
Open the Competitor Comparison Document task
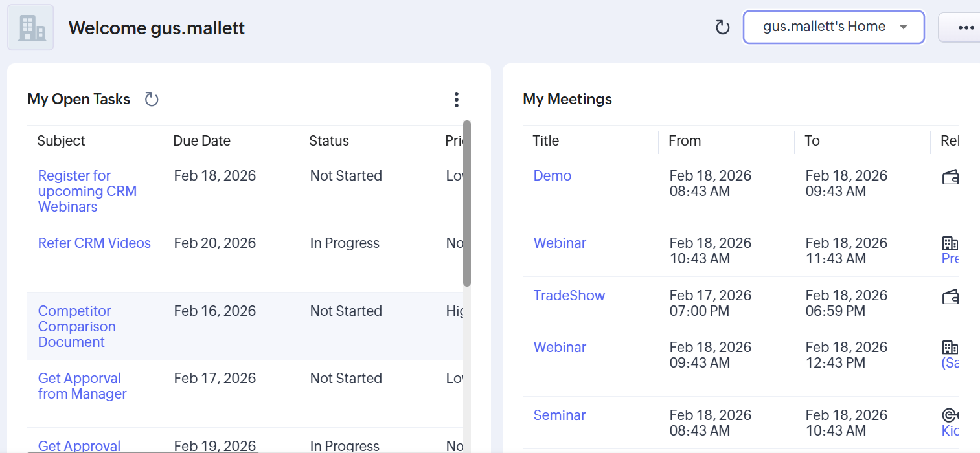tap(76, 326)
